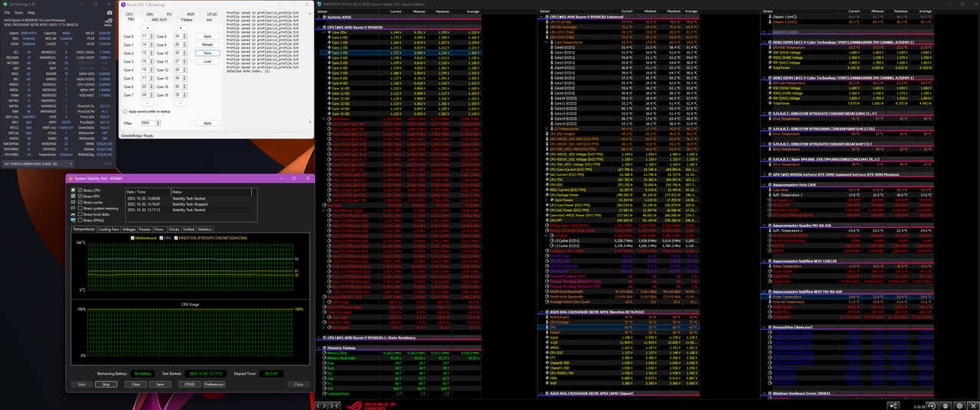Open Clocks tab in AIDA64

click(174, 229)
